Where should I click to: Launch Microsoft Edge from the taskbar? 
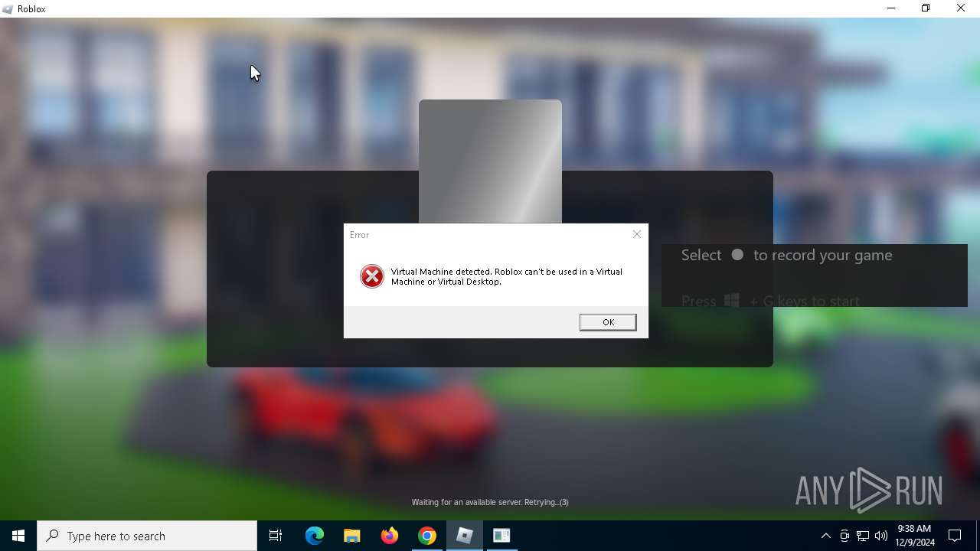click(315, 536)
